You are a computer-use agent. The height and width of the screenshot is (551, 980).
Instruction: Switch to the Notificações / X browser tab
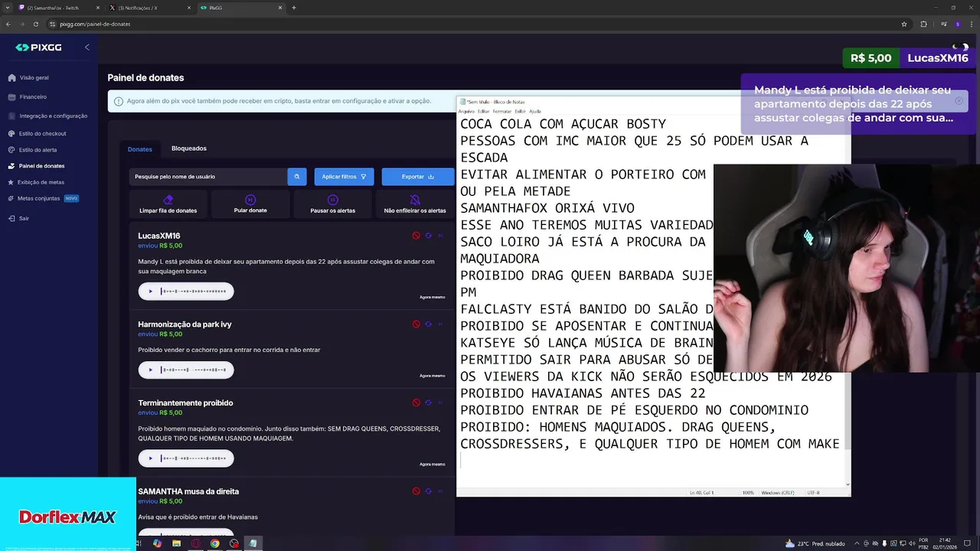[x=149, y=8]
